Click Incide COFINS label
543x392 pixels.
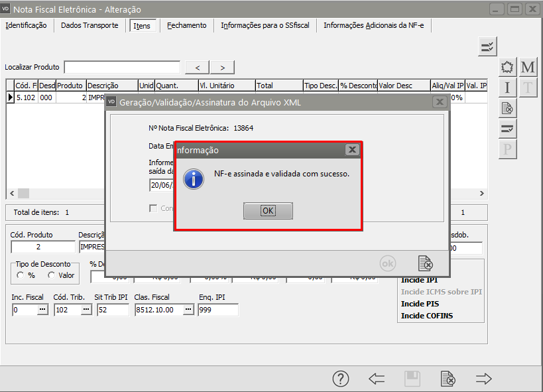[x=427, y=316]
